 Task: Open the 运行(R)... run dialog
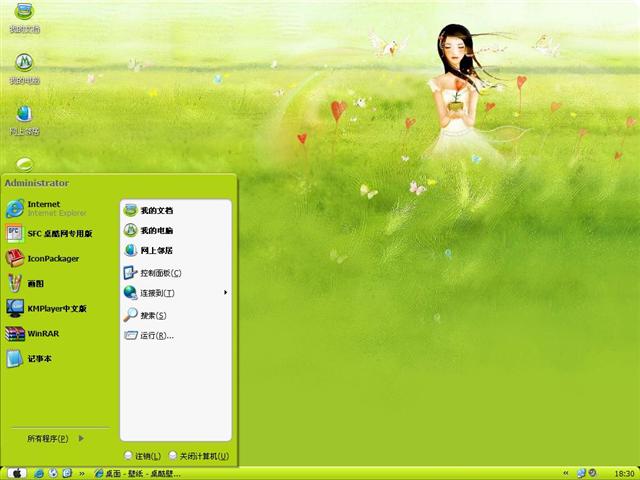pyautogui.click(x=149, y=336)
